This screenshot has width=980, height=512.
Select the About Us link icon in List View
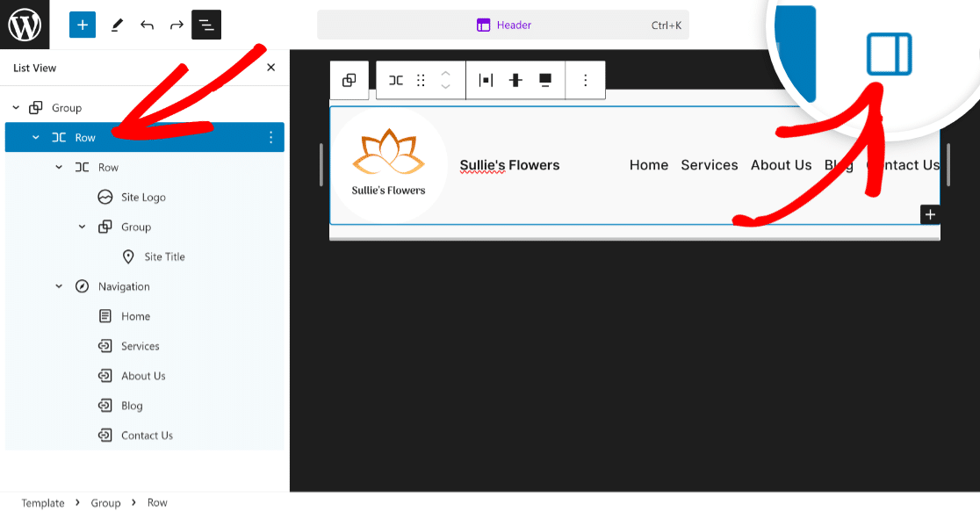pyautogui.click(x=105, y=376)
